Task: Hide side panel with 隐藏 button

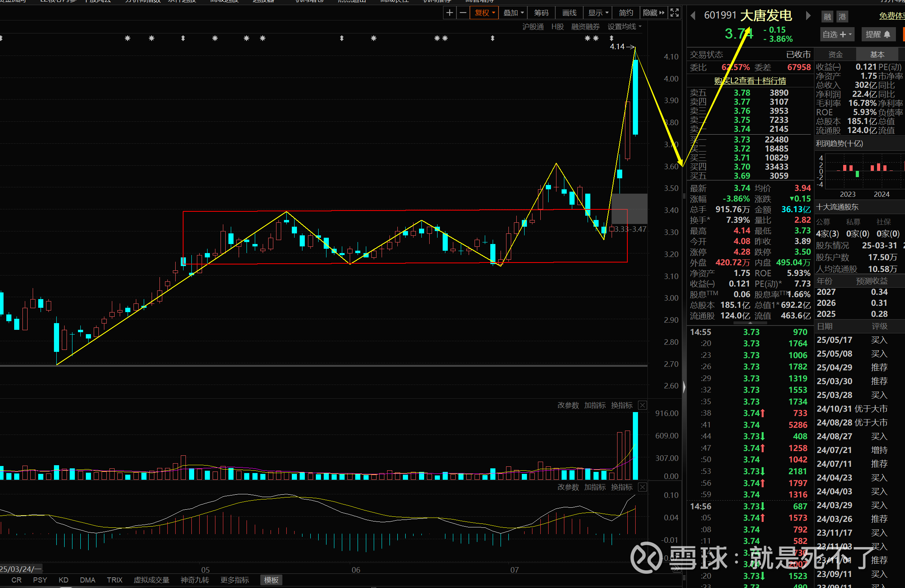Action: (x=653, y=13)
